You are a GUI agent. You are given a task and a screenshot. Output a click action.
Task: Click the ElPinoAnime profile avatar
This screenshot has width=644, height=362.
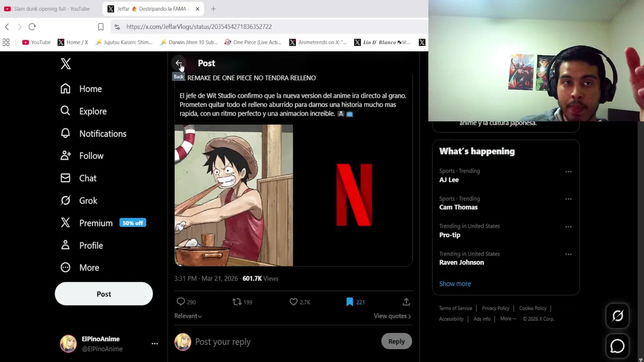68,344
